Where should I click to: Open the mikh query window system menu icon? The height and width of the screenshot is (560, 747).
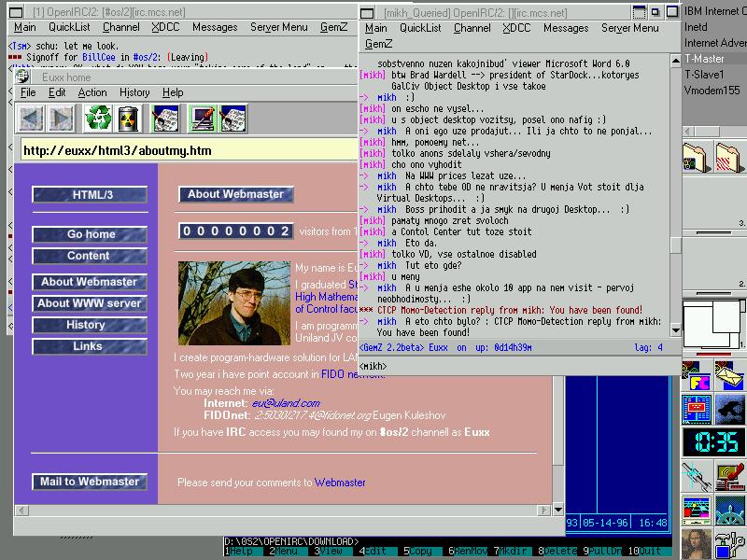click(367, 13)
